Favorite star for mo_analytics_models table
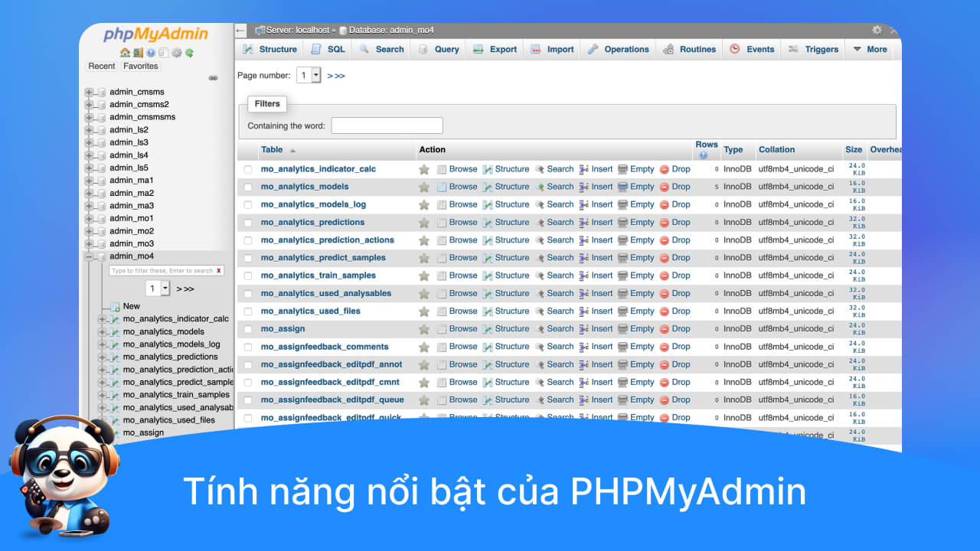The width and height of the screenshot is (980, 551). pos(424,187)
